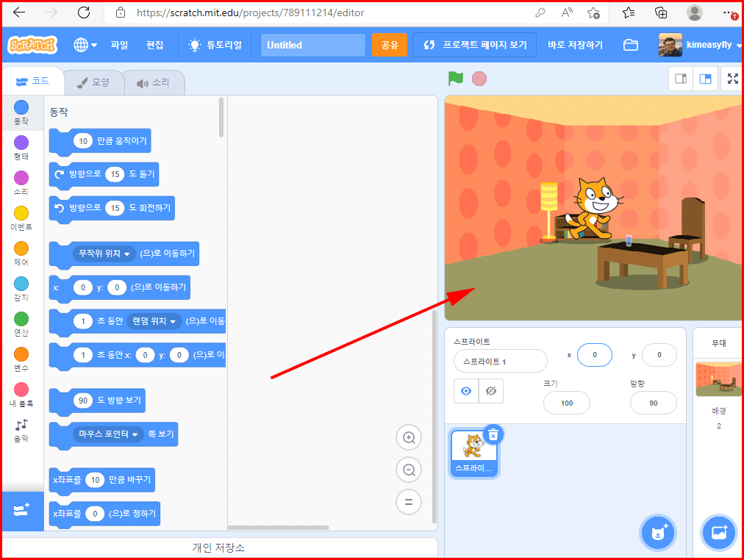Open the 파일 menu
This screenshot has width=744, height=560.
[x=120, y=45]
